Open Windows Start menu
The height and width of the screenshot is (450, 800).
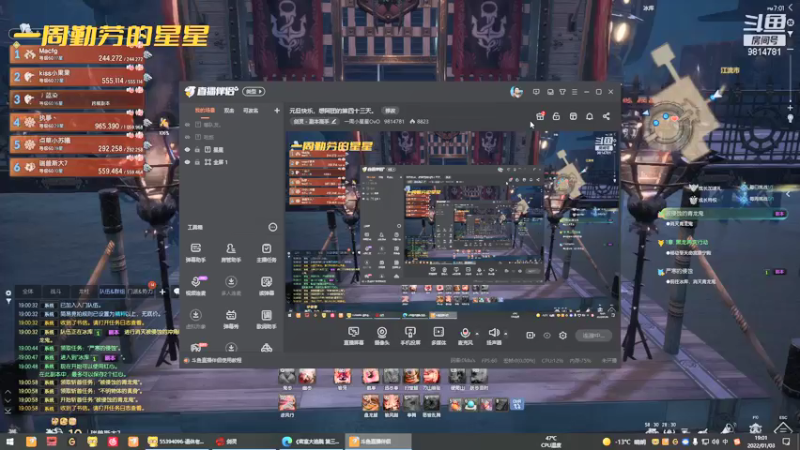9,441
